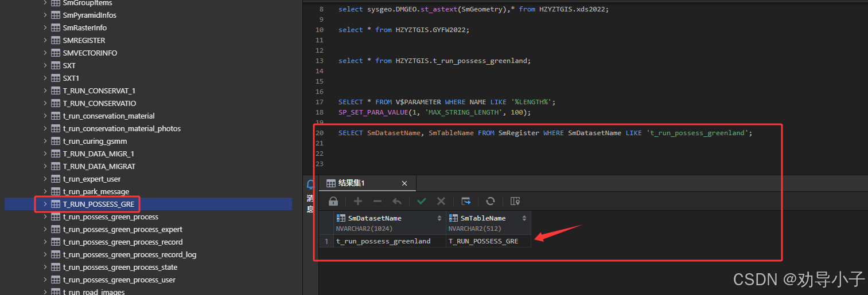Expand the T_RUN_CONSERVAT_1 table node
The height and width of the screenshot is (295, 868).
tap(45, 91)
